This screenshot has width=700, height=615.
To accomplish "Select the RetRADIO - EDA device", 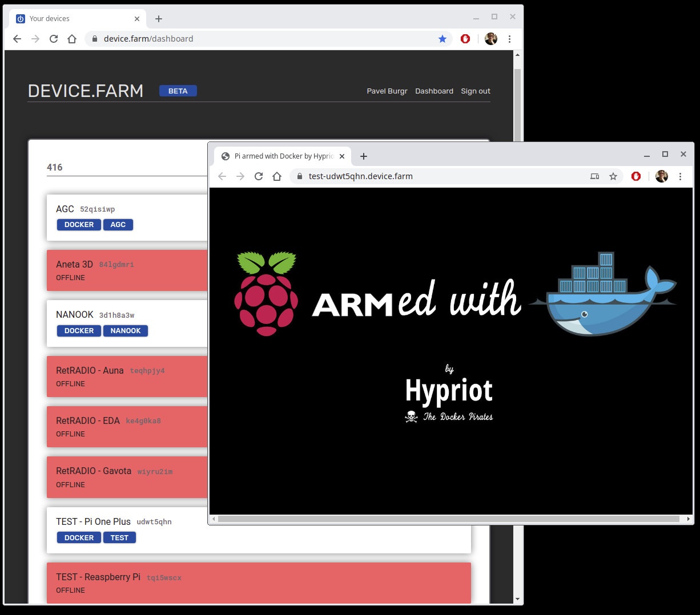I will click(x=127, y=427).
